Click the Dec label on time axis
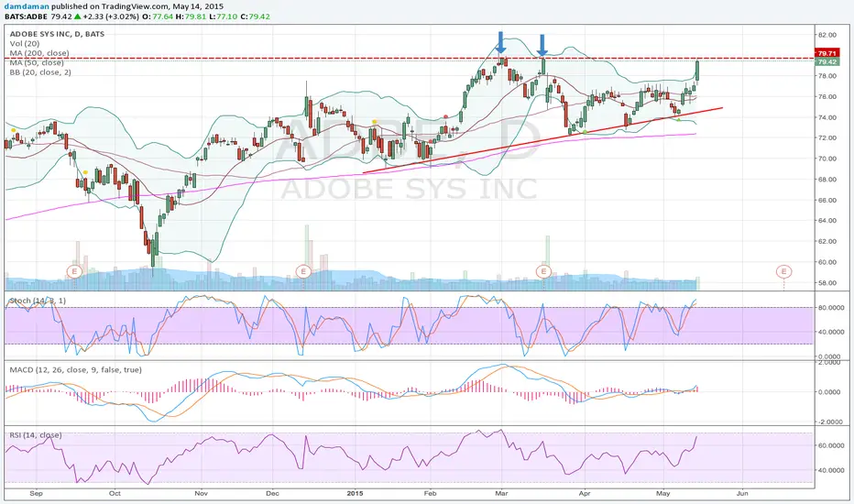 click(x=272, y=494)
